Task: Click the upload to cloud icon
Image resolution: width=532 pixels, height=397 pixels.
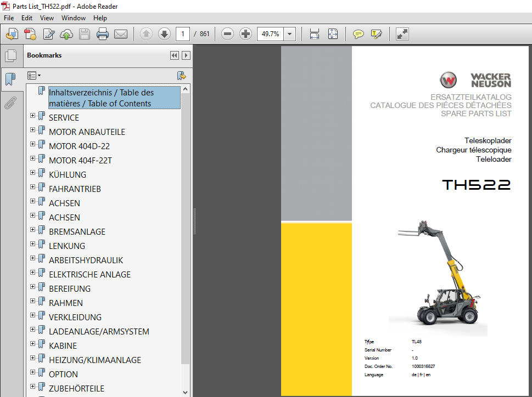Action: tap(66, 34)
